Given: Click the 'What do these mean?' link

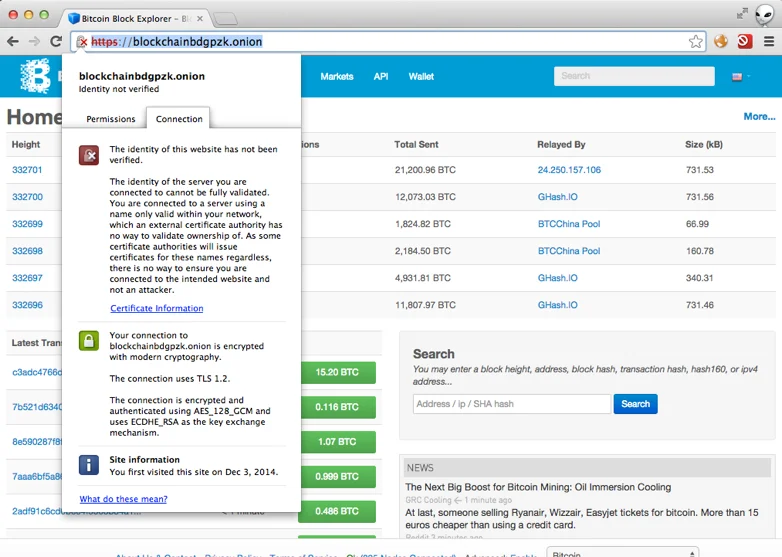Looking at the screenshot, I should click(x=123, y=499).
